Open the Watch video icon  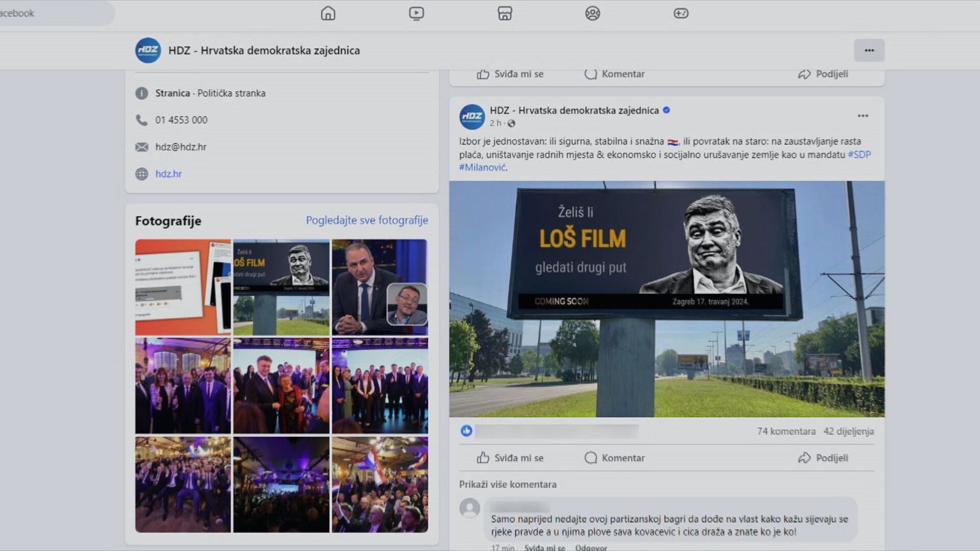pyautogui.click(x=416, y=13)
